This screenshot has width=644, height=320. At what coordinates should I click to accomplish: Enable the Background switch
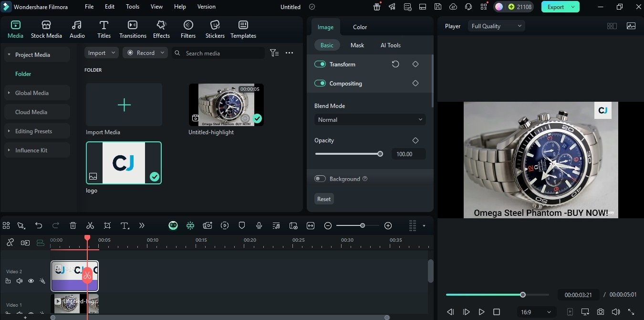pyautogui.click(x=320, y=179)
